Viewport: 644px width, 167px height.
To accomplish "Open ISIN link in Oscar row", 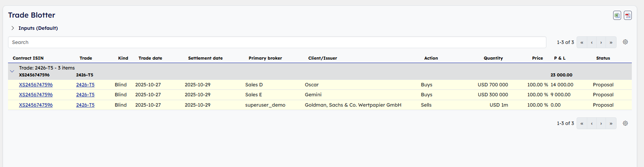I will tap(36, 85).
